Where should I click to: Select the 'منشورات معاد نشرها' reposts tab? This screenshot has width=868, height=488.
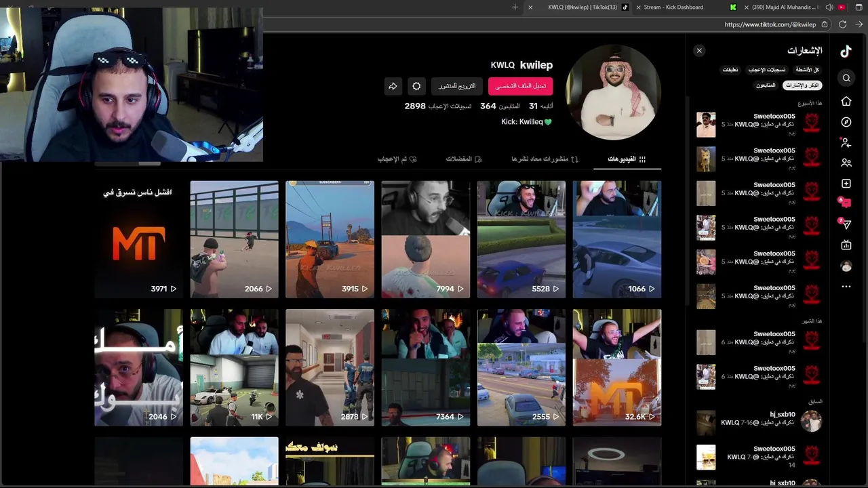[x=545, y=159]
